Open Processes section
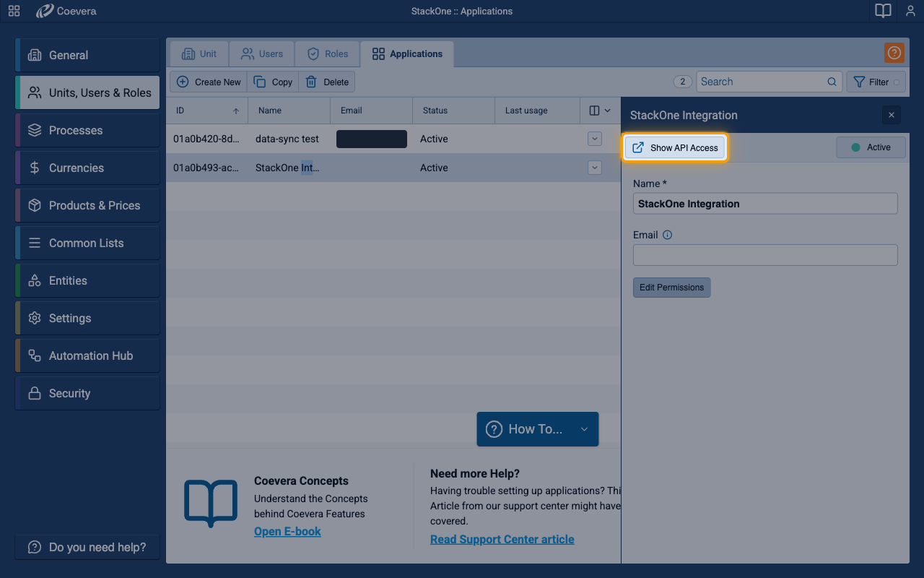 (87, 130)
